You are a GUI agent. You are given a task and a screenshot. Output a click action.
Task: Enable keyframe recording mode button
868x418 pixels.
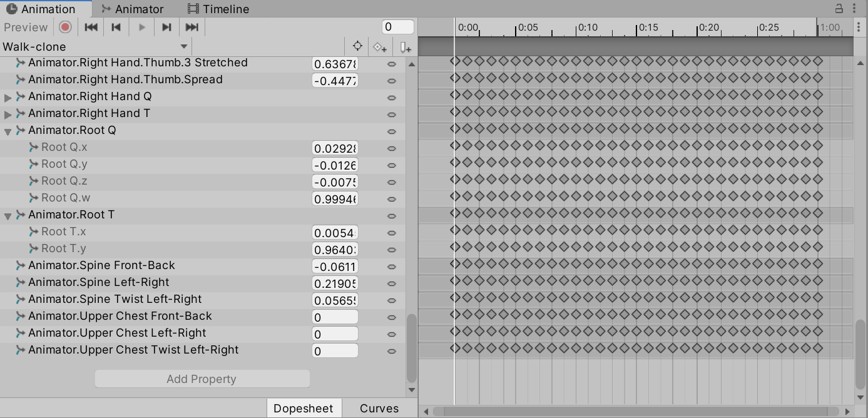(65, 27)
